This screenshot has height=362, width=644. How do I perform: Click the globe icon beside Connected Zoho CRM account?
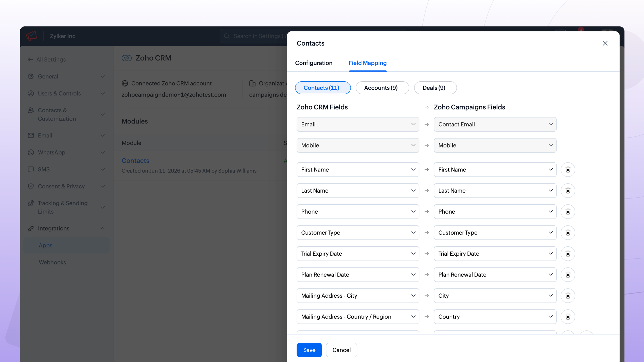[125, 83]
